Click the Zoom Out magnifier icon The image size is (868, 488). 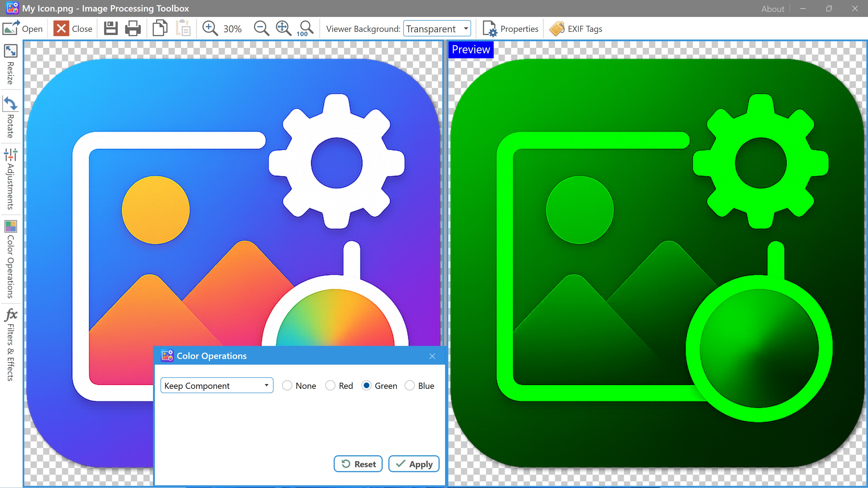[x=261, y=28]
